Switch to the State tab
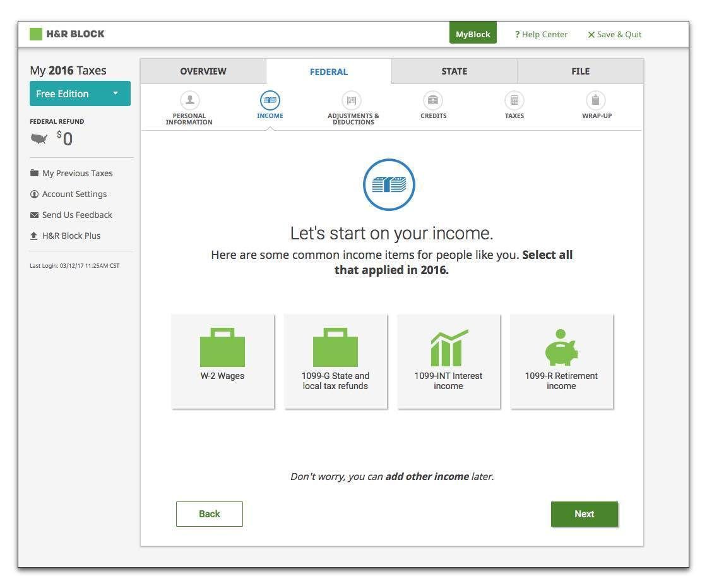 [x=454, y=71]
